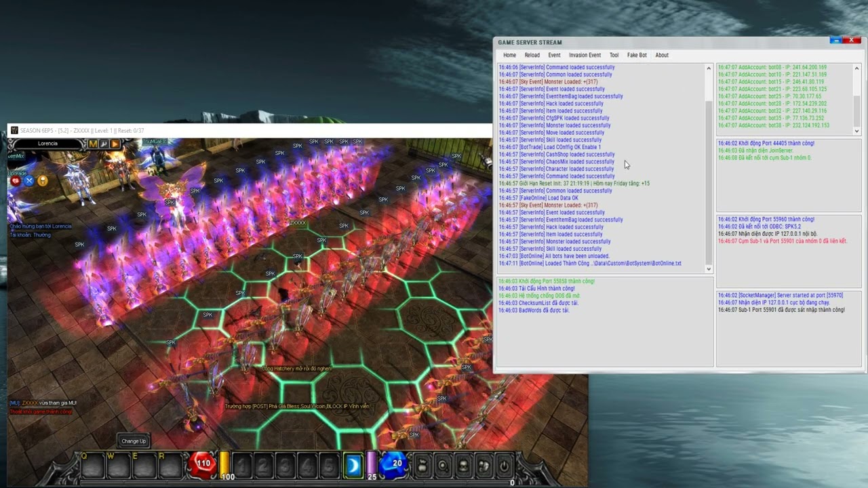Screen dimensions: 868x488
Task: Click the power icon on game bar
Action: (x=505, y=466)
